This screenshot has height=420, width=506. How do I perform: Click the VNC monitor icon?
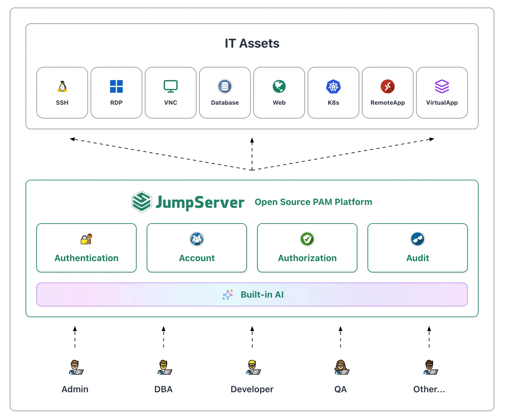pos(171,86)
